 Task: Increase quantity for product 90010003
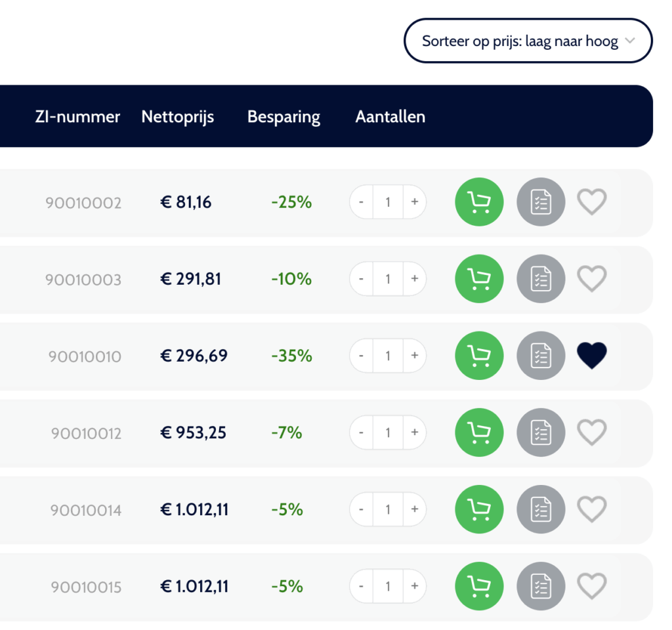(x=414, y=279)
